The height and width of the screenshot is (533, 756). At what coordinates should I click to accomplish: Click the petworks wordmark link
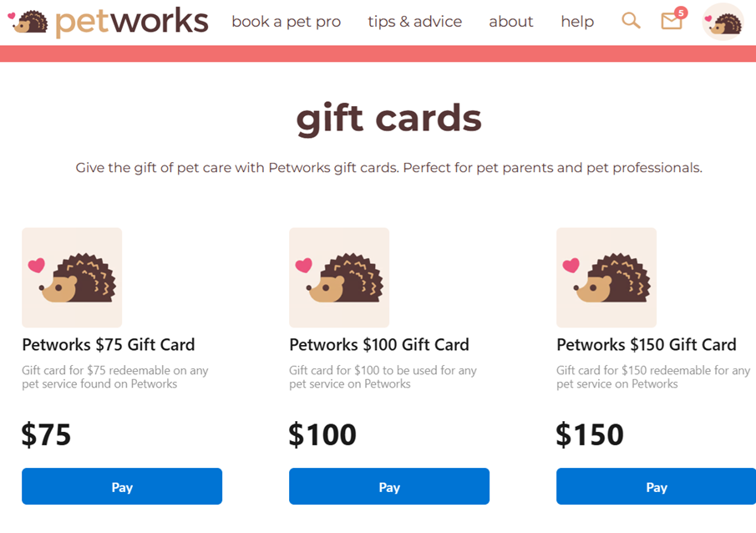point(130,21)
